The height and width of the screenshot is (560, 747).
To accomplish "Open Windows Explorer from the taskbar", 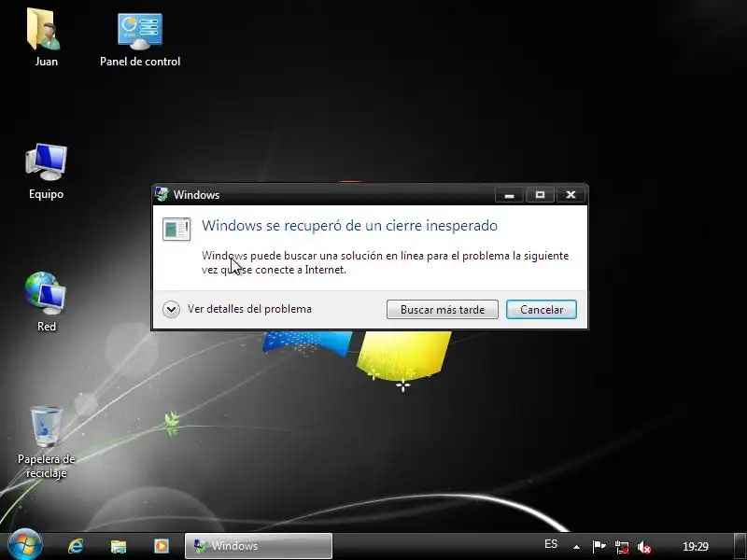I will 119,546.
